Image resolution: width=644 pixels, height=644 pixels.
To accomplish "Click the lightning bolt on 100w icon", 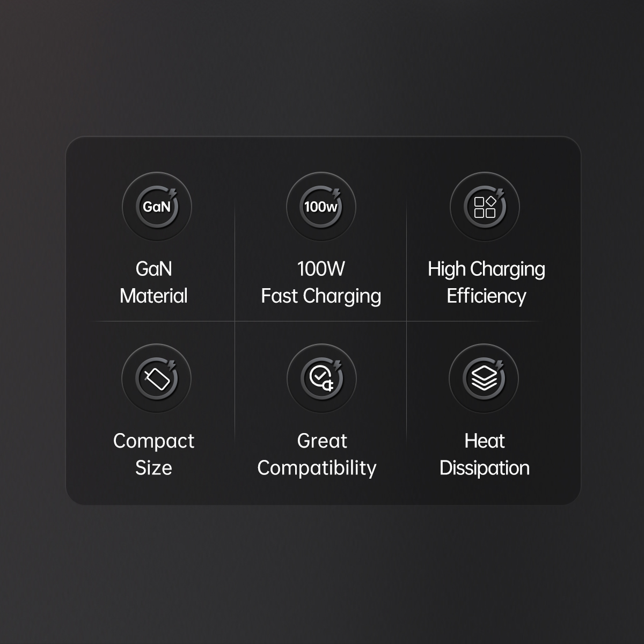I will pos(336,192).
